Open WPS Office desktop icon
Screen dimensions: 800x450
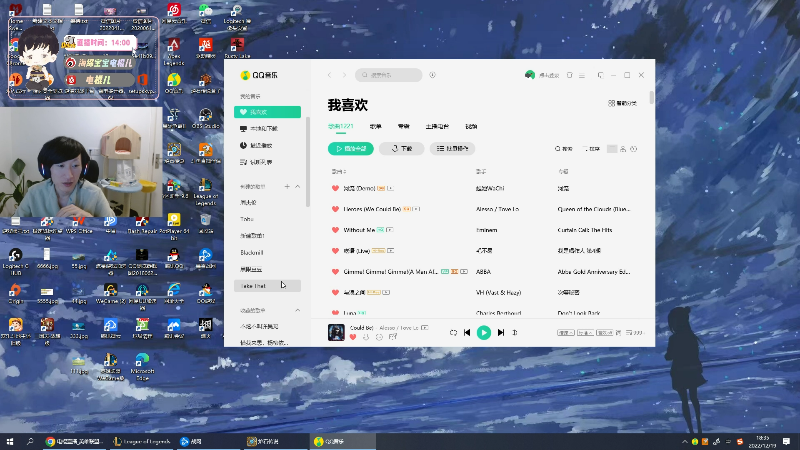79,224
